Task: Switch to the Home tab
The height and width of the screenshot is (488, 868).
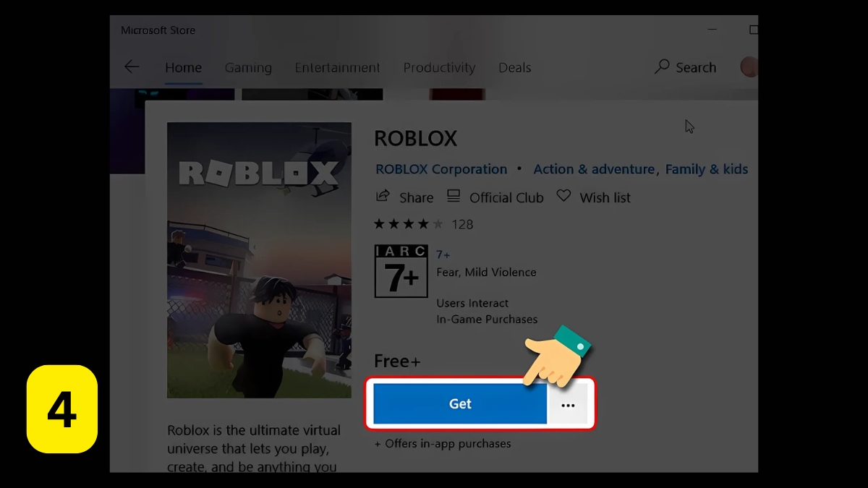Action: 183,67
